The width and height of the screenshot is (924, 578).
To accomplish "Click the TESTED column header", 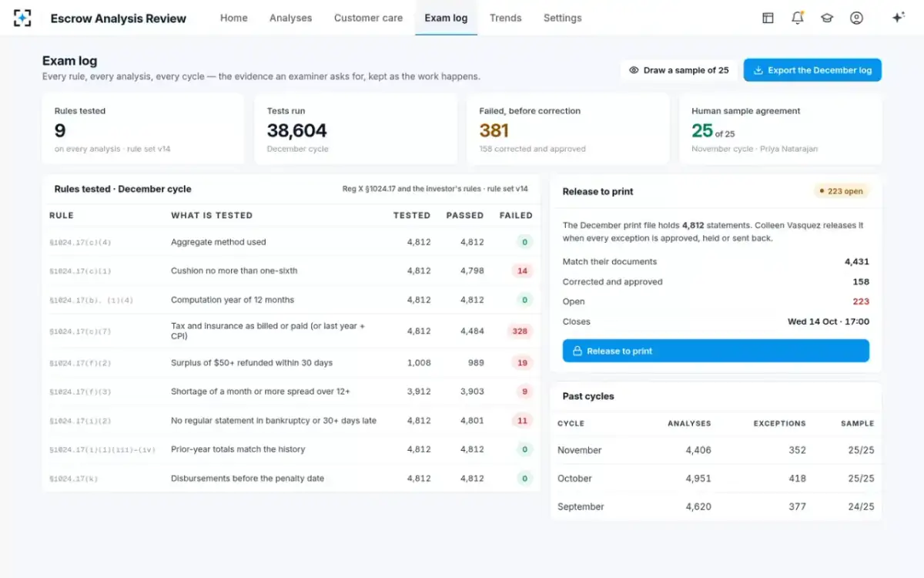I will (412, 216).
